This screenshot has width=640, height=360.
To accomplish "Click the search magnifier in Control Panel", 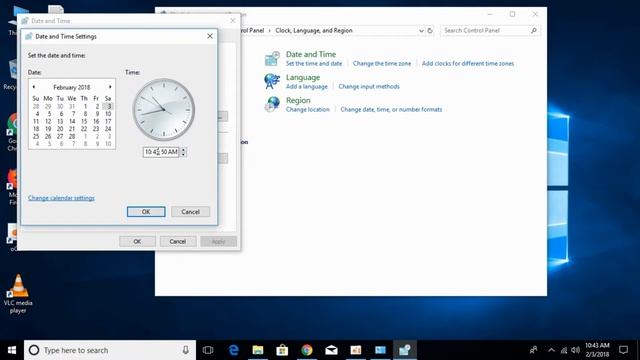I will [533, 31].
